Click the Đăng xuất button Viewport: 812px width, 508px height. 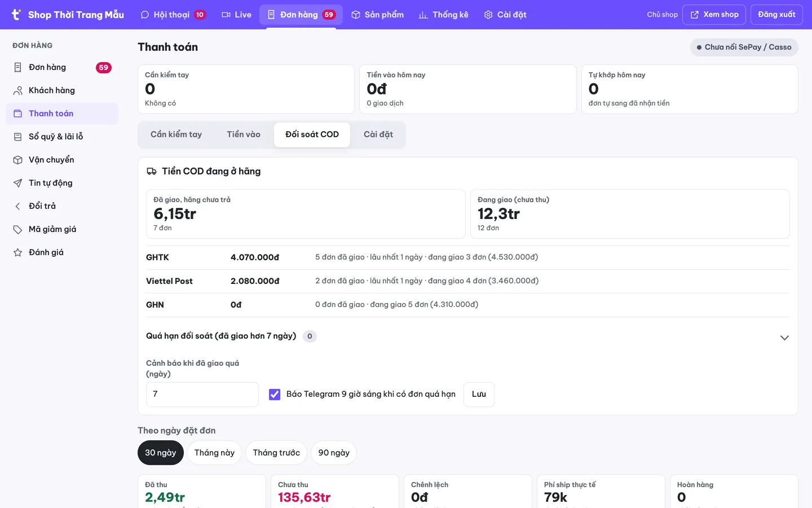(x=776, y=15)
